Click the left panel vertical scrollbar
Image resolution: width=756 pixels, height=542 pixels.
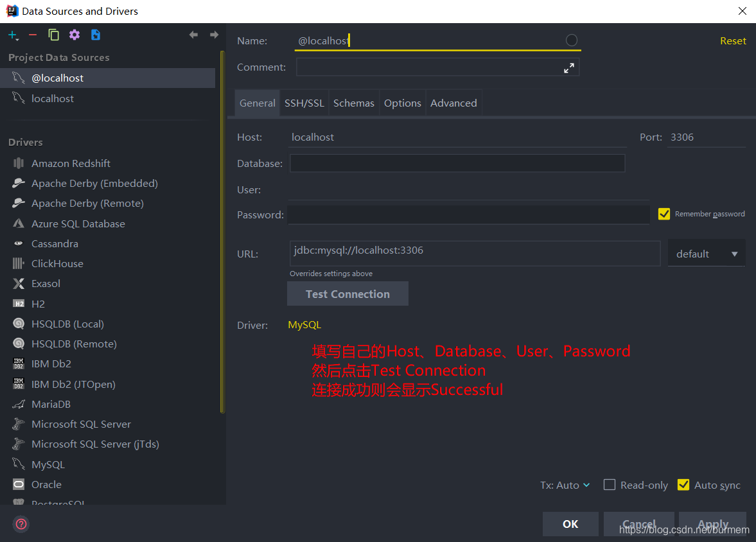coord(222,231)
